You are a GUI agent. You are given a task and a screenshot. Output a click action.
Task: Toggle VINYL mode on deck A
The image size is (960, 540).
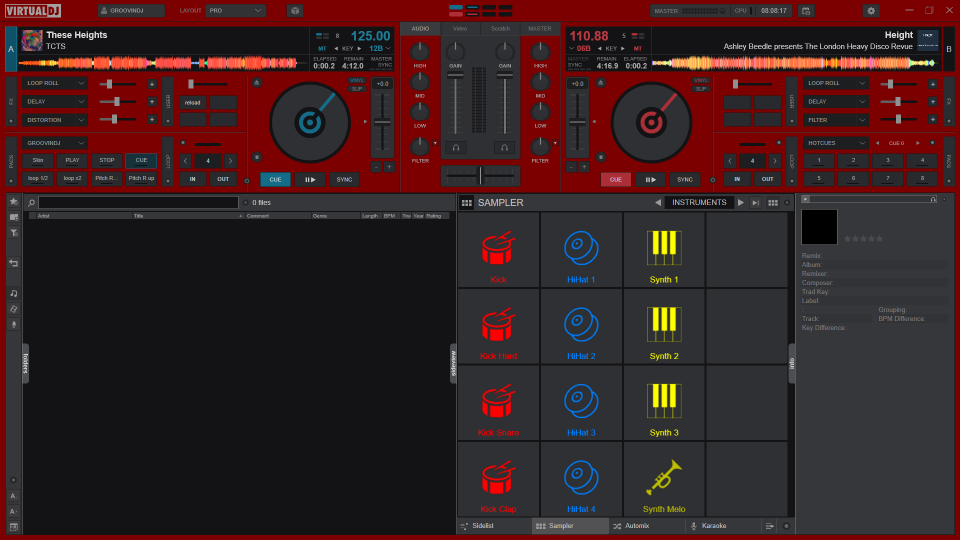point(356,81)
